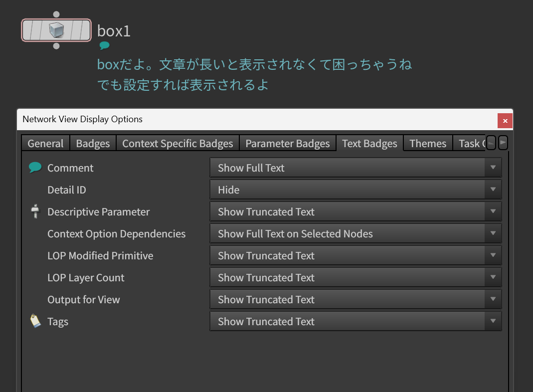This screenshot has height=392, width=533.
Task: Select the Themes tab
Action: click(428, 144)
